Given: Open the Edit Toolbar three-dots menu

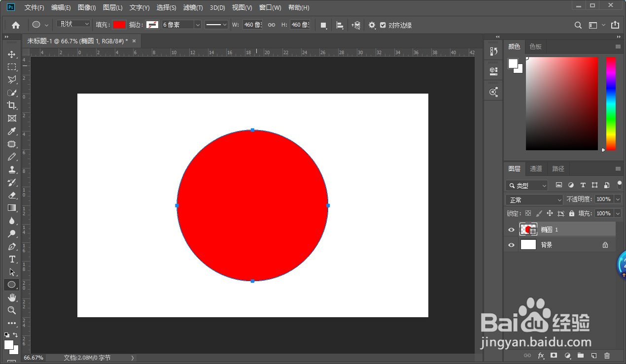Looking at the screenshot, I should 12,323.
